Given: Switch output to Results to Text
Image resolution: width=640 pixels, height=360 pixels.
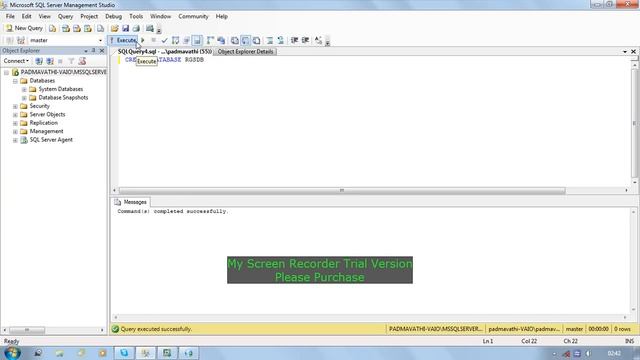Looking at the screenshot, I should coord(235,40).
